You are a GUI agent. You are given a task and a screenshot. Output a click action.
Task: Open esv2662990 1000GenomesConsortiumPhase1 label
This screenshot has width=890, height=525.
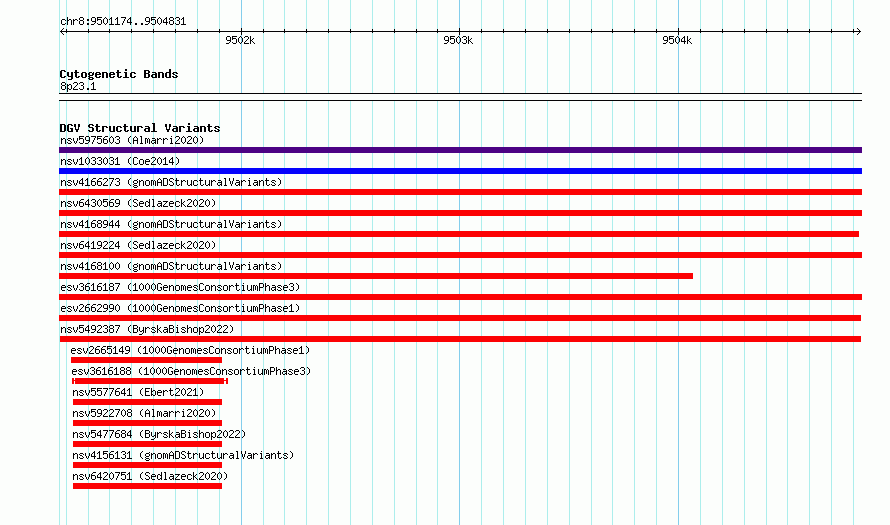(180, 308)
